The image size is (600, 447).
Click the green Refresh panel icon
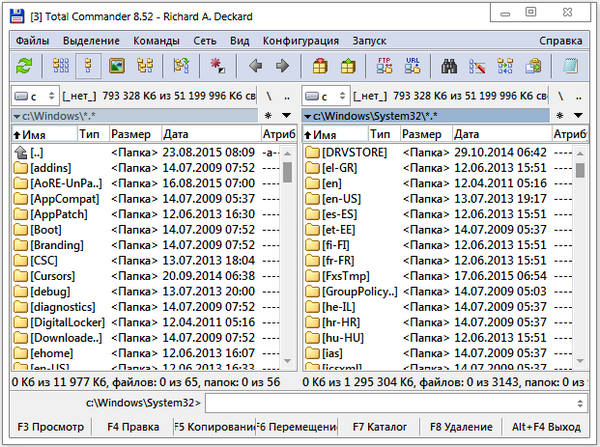(x=24, y=66)
